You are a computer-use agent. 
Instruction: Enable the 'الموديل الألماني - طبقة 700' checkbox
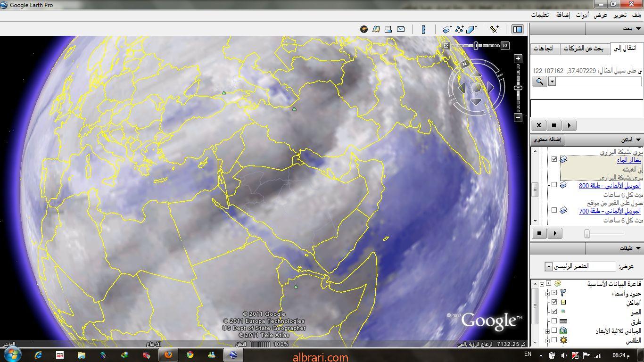[x=554, y=210]
